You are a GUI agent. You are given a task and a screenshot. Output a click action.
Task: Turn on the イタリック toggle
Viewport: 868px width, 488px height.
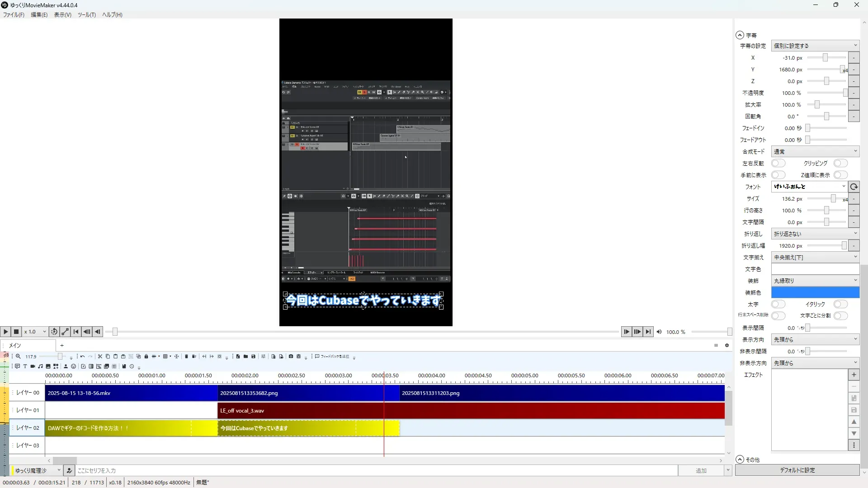(840, 304)
